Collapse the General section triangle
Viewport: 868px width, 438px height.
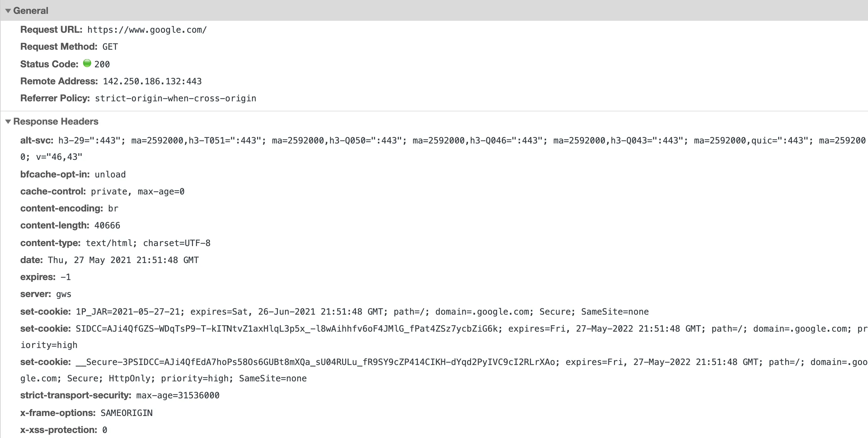(x=8, y=11)
